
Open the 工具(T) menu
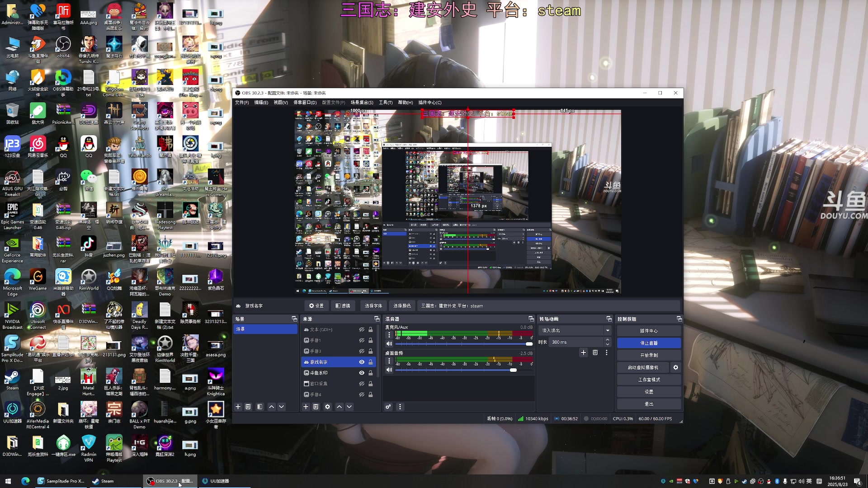click(386, 103)
